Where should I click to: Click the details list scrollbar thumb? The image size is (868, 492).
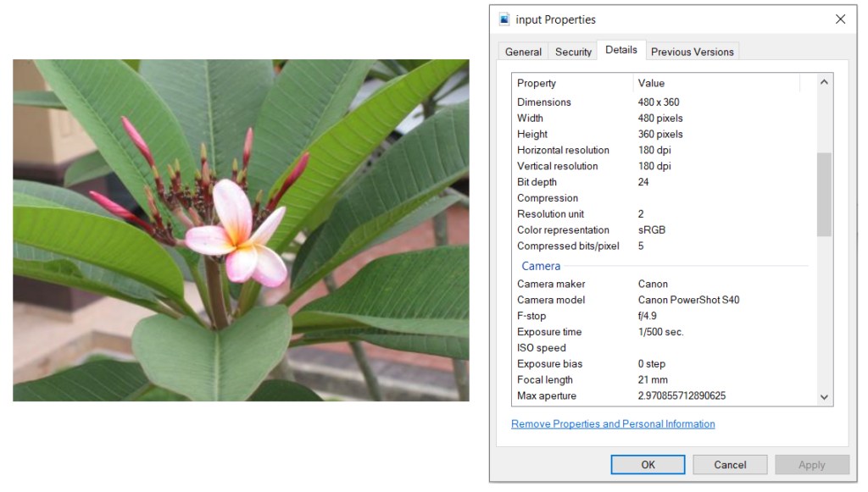pyautogui.click(x=824, y=194)
